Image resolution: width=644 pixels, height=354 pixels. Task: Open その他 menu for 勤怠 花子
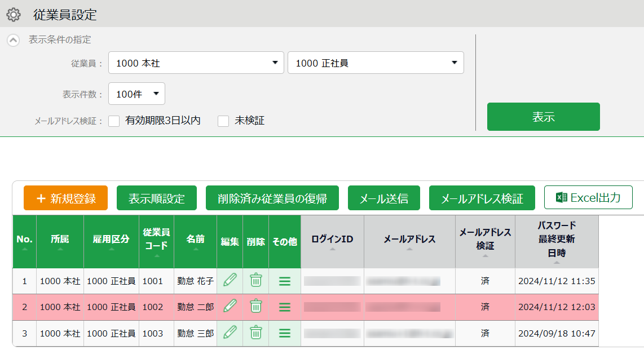coord(285,281)
